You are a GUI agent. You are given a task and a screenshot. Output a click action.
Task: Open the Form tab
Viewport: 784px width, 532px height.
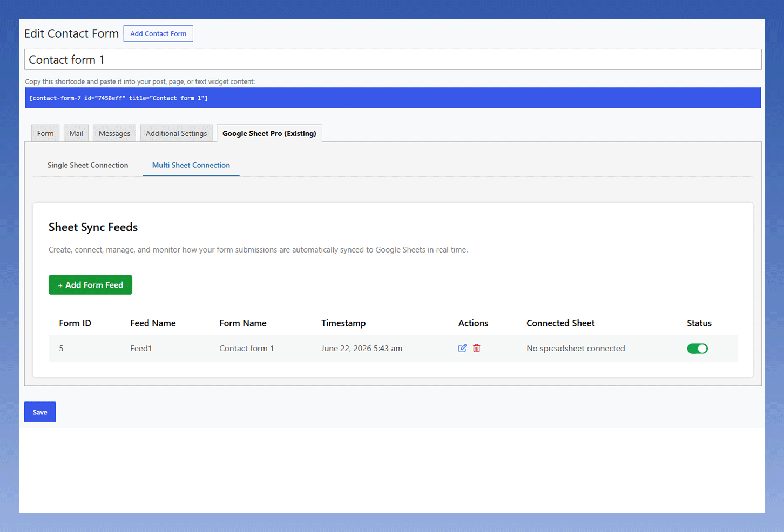45,133
